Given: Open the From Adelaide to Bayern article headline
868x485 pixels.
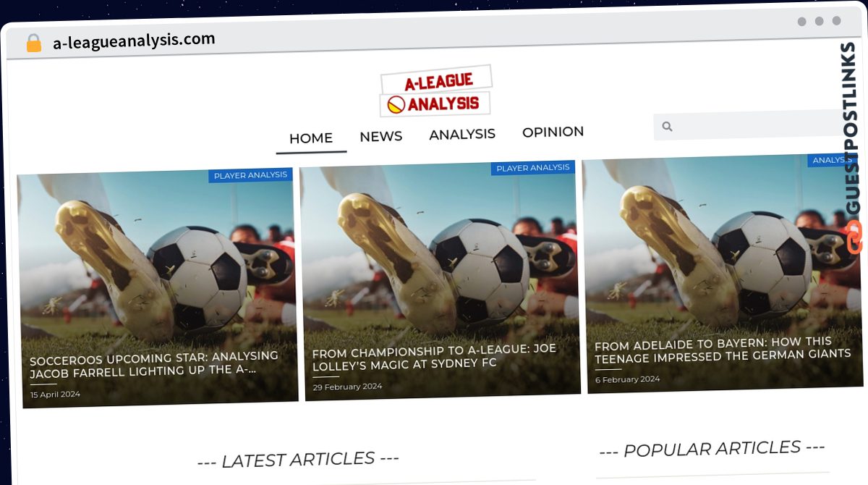Looking at the screenshot, I should [723, 349].
